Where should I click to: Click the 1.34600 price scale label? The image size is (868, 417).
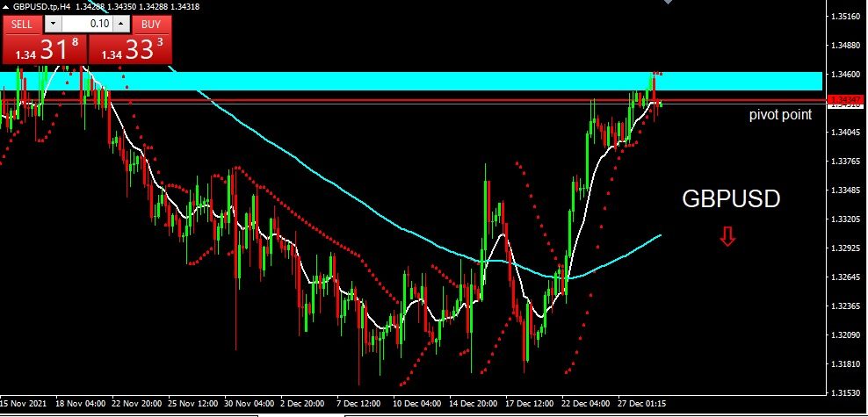tap(845, 74)
